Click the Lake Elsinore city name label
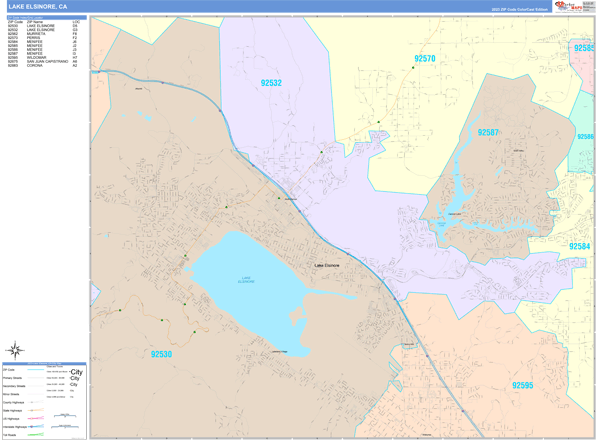The image size is (600, 440). 326,265
